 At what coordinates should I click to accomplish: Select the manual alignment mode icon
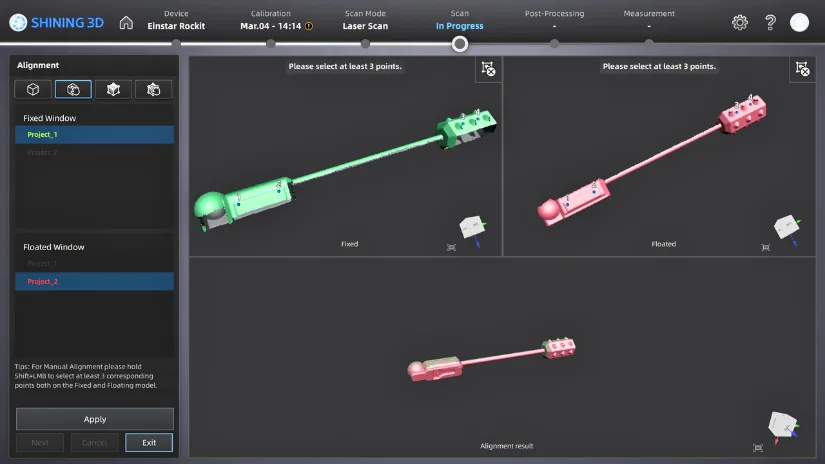(73, 89)
